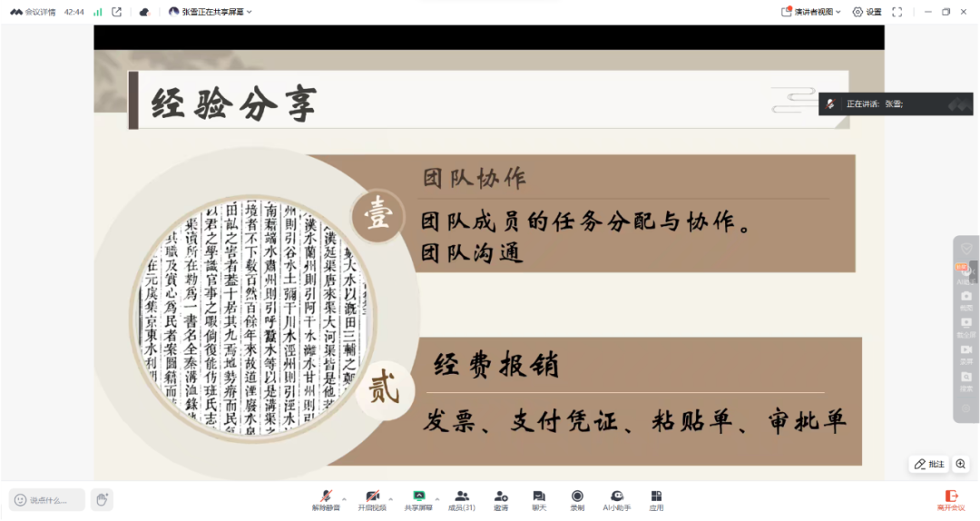The width and height of the screenshot is (980, 521).
Task: Click the muted mic icon in speaker bar
Action: [830, 103]
